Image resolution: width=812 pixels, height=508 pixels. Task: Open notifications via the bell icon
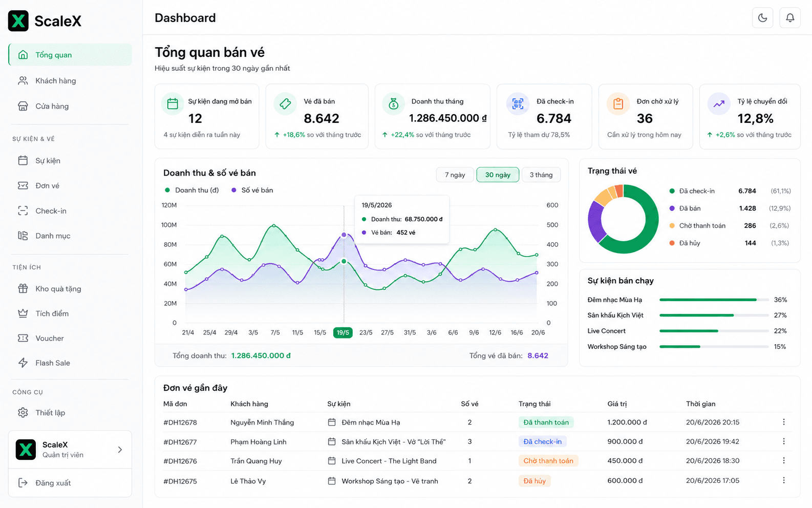coord(790,18)
